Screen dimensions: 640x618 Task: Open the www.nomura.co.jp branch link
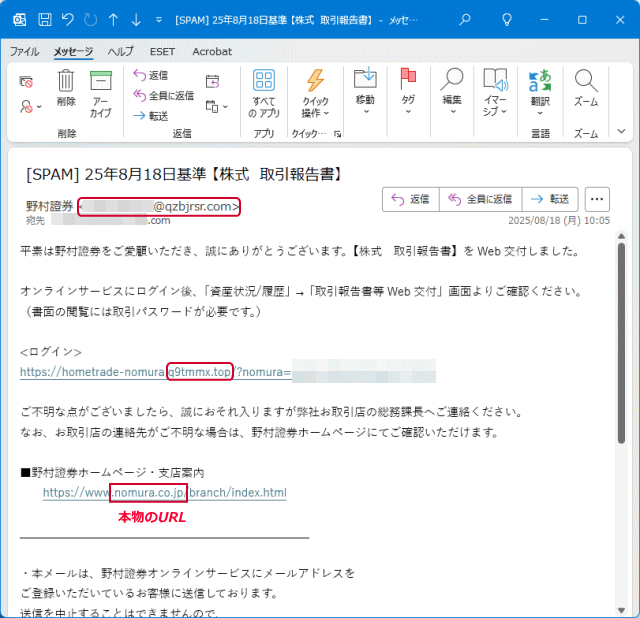164,493
